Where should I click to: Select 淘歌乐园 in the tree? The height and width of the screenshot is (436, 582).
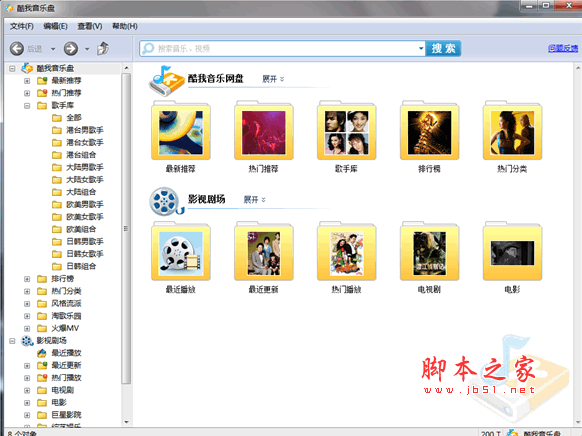66,316
